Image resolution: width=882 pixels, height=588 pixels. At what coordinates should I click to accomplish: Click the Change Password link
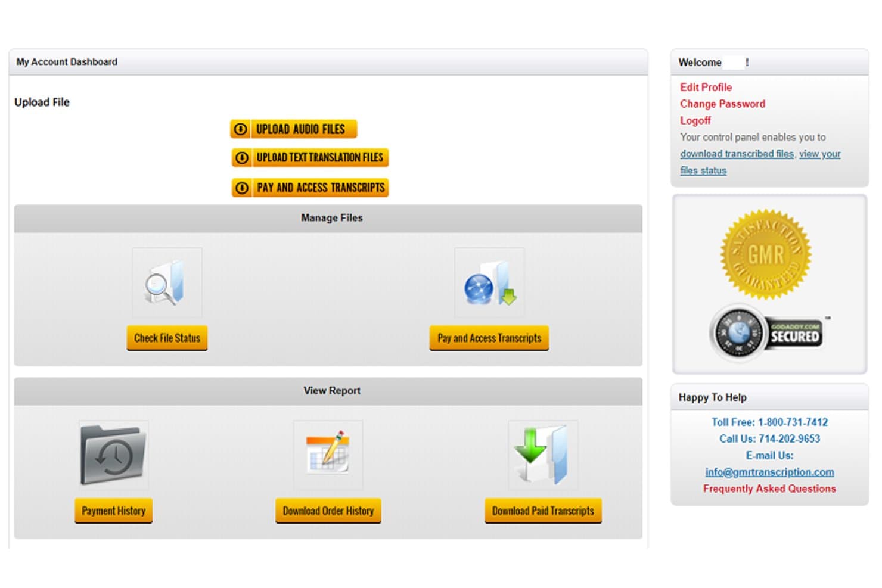click(722, 104)
